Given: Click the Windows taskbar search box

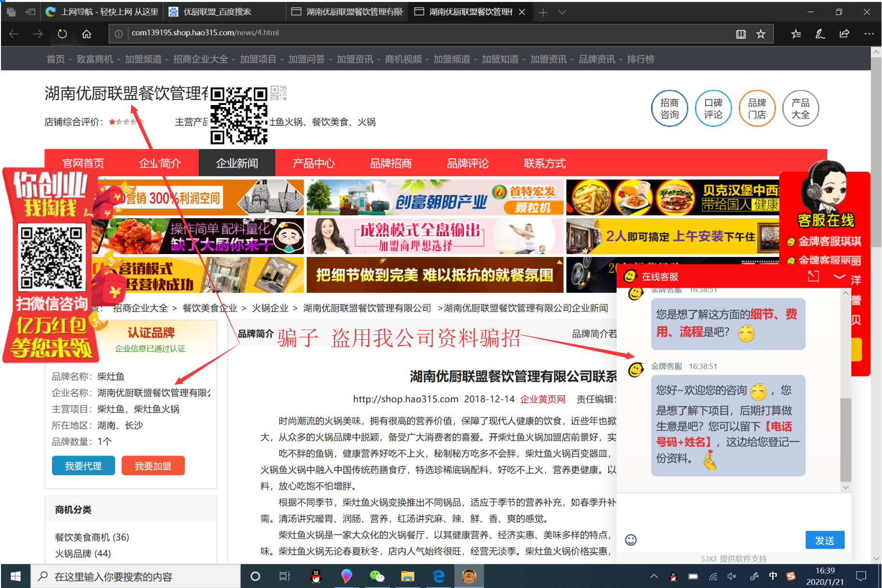Looking at the screenshot, I should pyautogui.click(x=136, y=576).
